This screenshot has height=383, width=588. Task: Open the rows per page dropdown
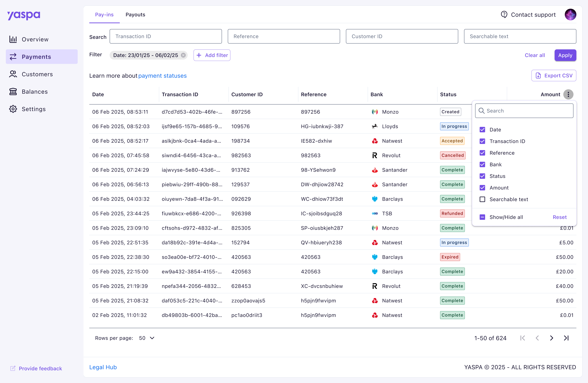coord(147,338)
